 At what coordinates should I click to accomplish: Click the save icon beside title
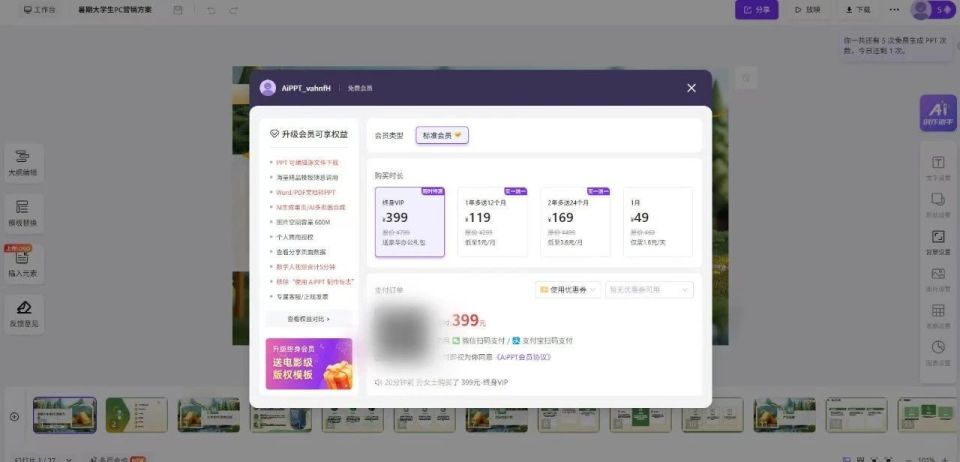[x=178, y=10]
